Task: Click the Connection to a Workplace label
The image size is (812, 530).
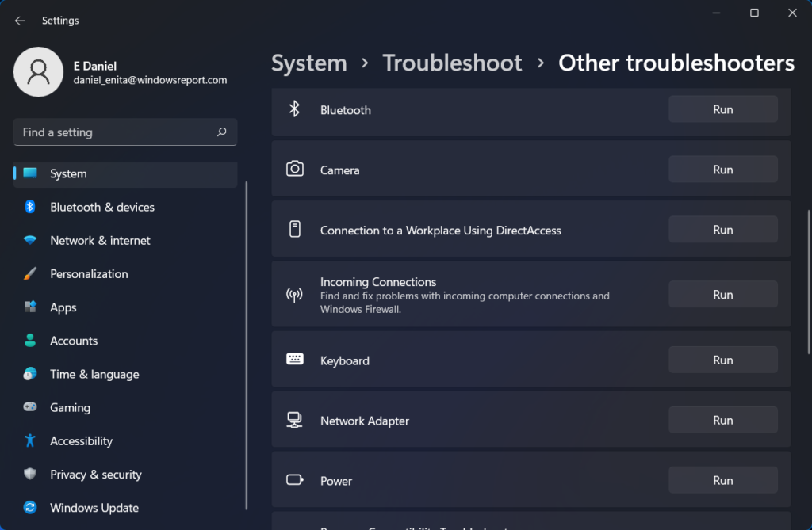Action: click(441, 231)
